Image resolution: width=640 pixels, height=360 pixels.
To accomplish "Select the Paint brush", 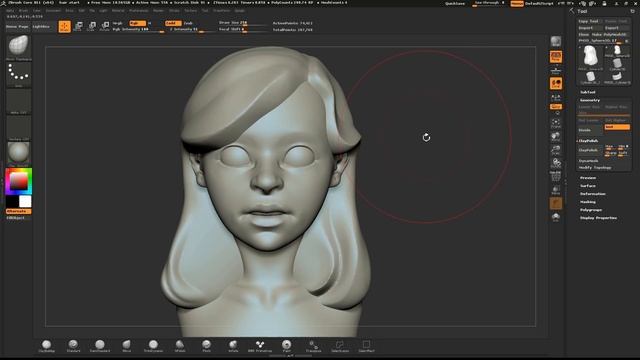I will pyautogui.click(x=287, y=346).
